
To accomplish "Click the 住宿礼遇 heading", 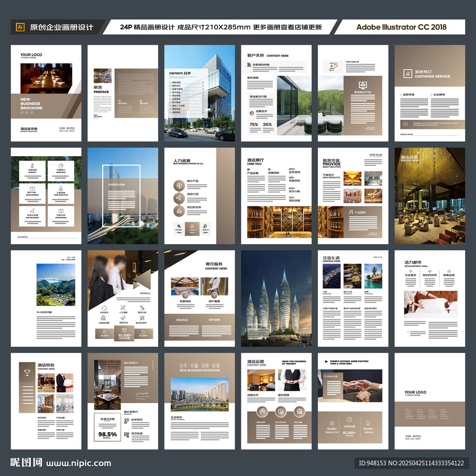I will point(331,258).
